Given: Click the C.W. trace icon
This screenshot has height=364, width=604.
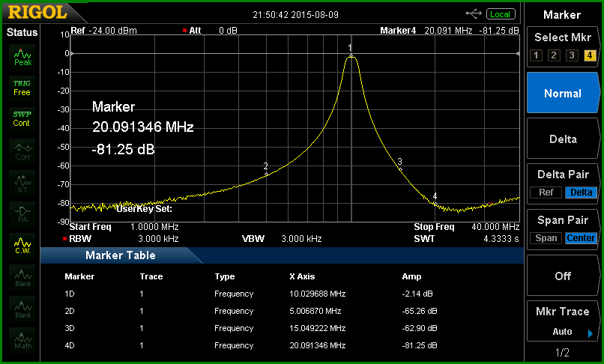Looking at the screenshot, I should (22, 246).
